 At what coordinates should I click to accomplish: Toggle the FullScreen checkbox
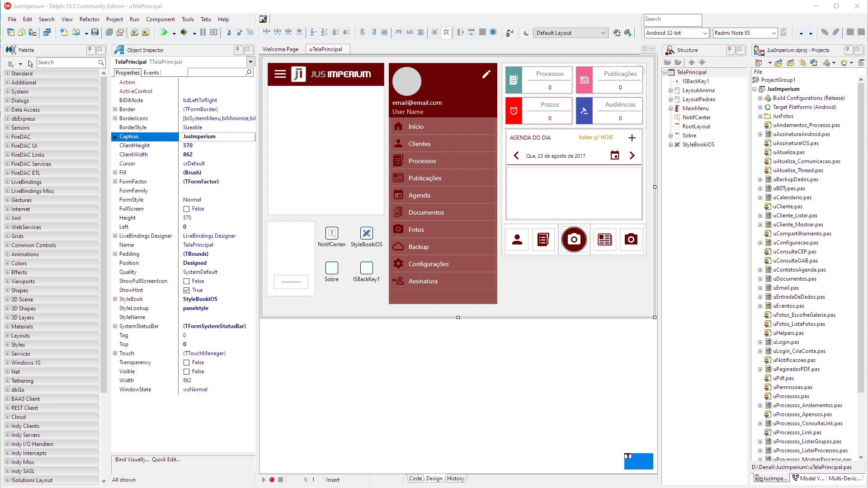(x=186, y=209)
